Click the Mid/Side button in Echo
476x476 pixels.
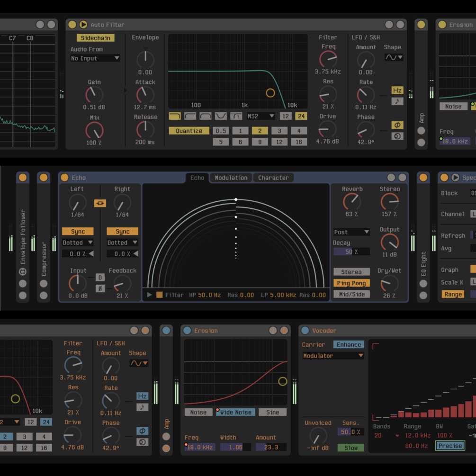(351, 294)
